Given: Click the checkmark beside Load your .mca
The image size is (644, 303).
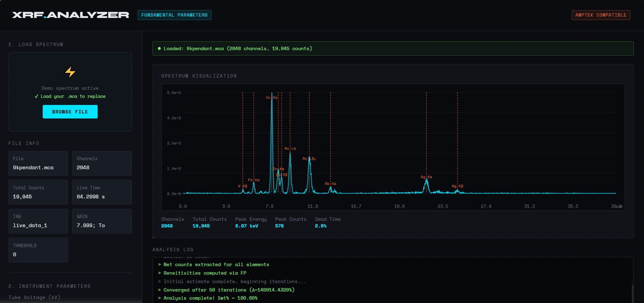Looking at the screenshot, I should tap(37, 96).
